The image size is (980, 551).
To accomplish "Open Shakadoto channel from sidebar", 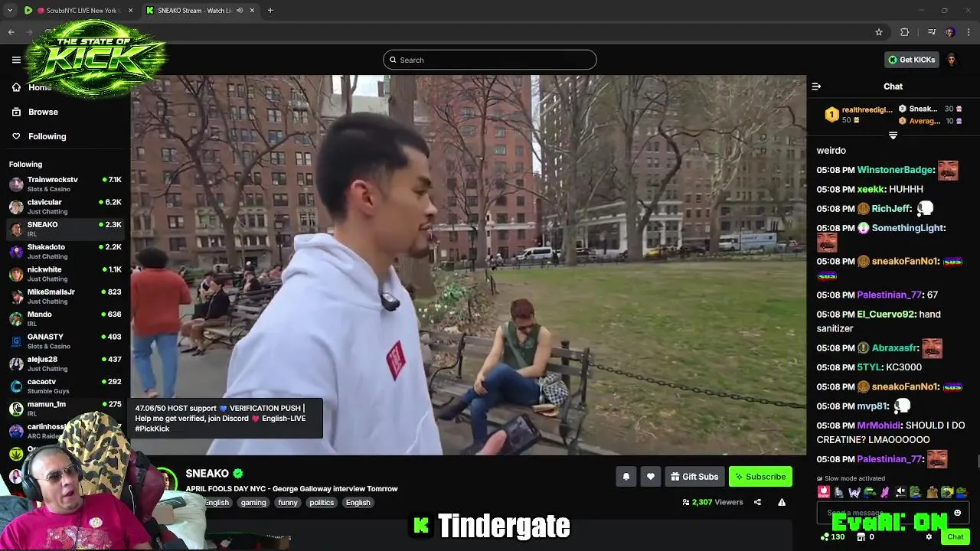I will tap(65, 251).
